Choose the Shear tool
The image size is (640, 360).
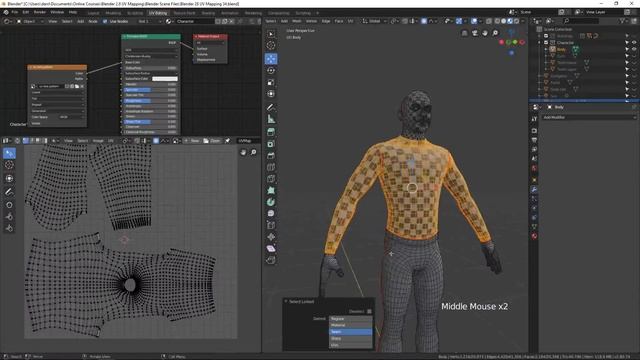(271, 249)
